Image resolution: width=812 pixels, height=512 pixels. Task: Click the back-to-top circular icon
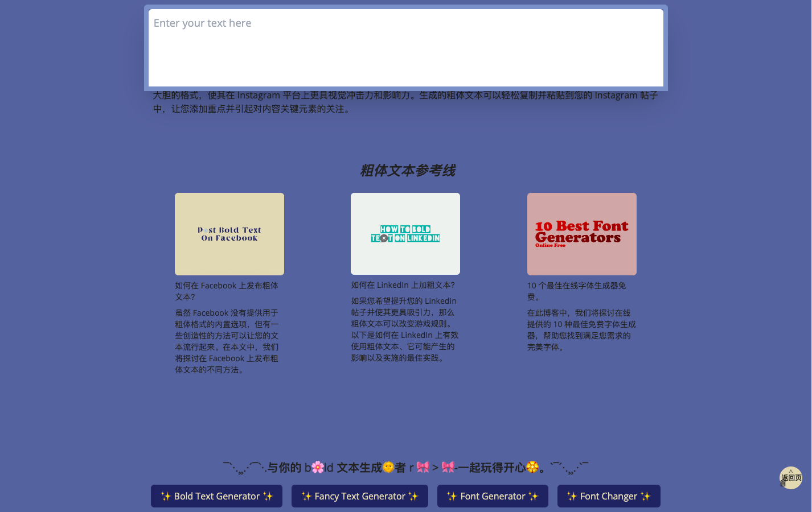coord(791,478)
